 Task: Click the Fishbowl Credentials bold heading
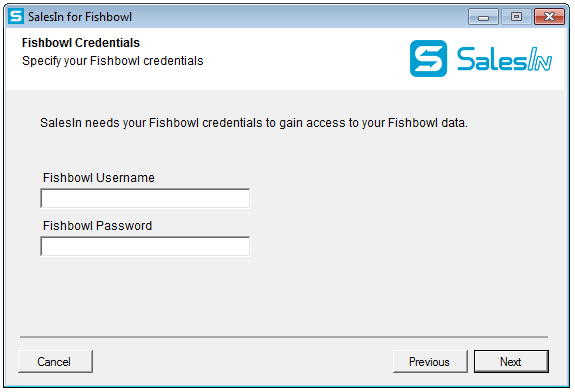coord(81,43)
